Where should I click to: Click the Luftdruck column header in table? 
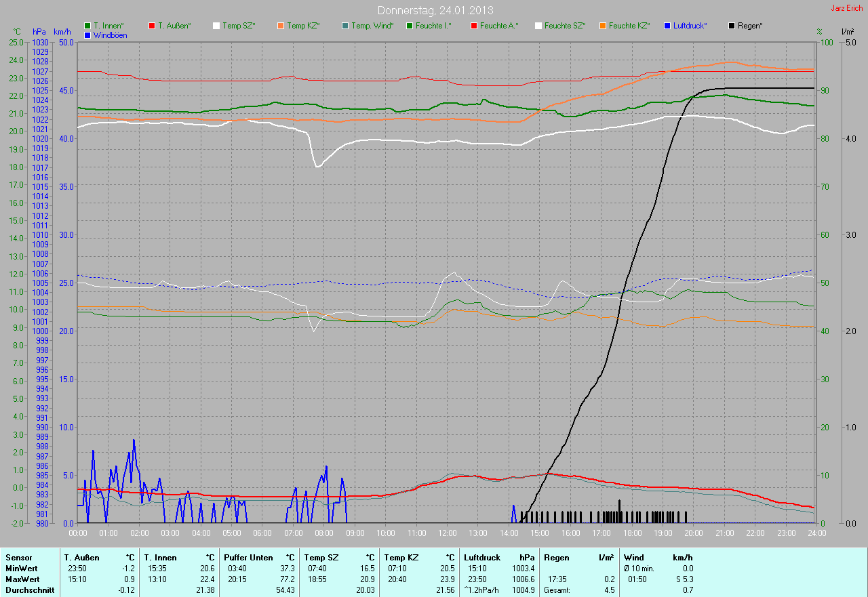(x=482, y=558)
